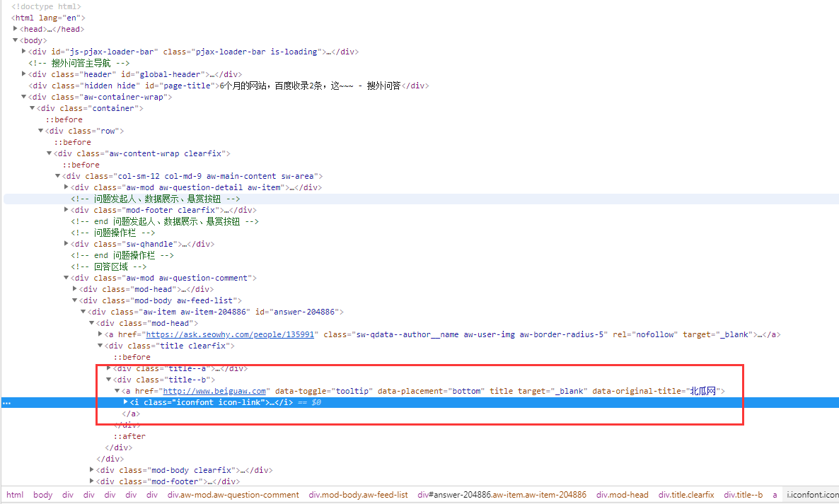Open the ask.seowhy.com people link
Screen dimensions: 839x504
pyautogui.click(x=230, y=334)
